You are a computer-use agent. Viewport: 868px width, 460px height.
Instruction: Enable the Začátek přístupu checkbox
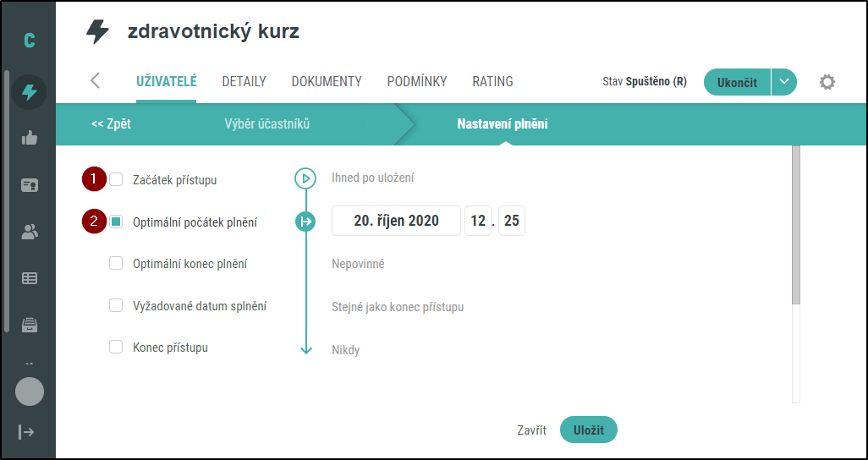pos(117,179)
